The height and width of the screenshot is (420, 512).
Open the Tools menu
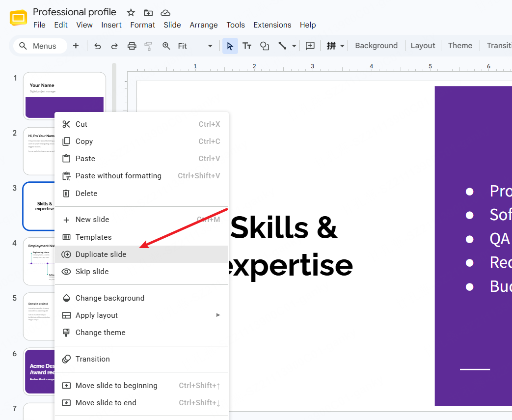point(236,25)
